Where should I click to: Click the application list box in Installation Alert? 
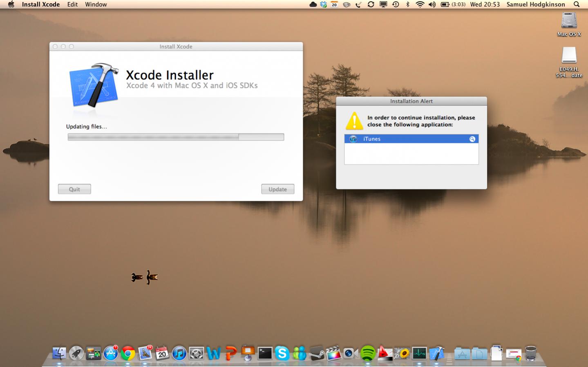(411, 149)
